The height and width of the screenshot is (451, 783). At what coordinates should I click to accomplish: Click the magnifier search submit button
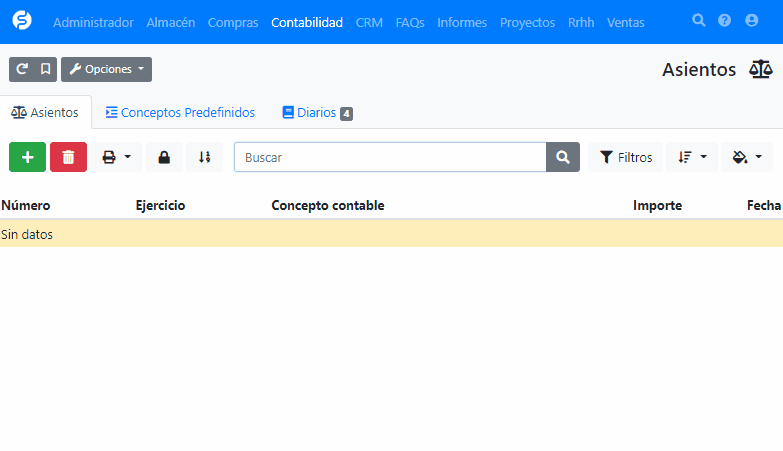coord(562,157)
